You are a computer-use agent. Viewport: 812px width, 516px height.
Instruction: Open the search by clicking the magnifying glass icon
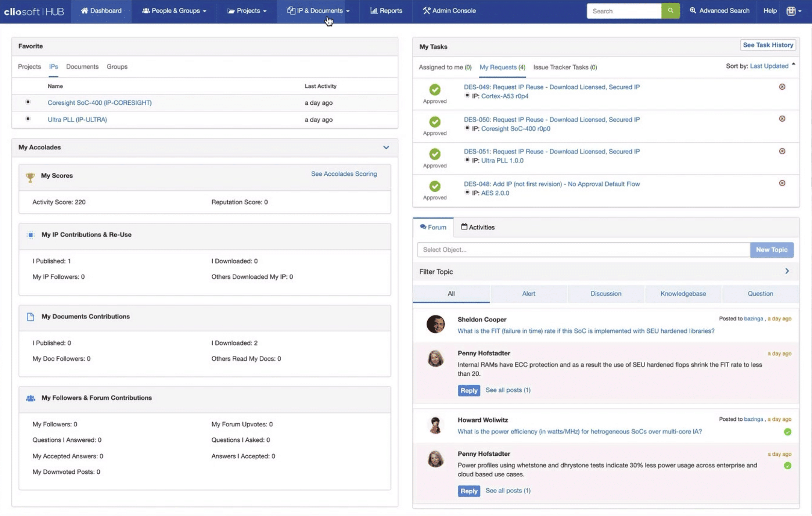(x=671, y=11)
